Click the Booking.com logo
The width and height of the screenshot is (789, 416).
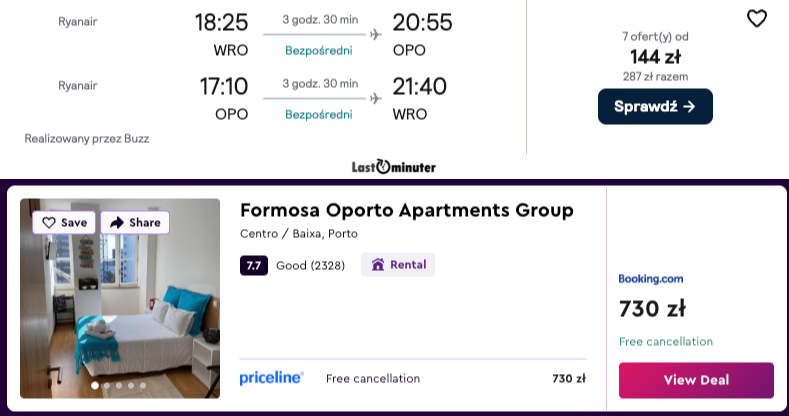(x=651, y=279)
